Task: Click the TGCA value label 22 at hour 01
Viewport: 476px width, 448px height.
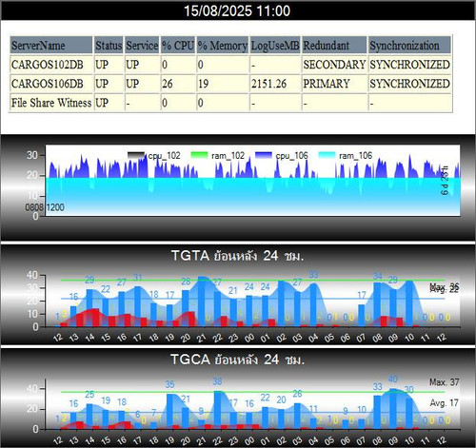Action: point(265,398)
